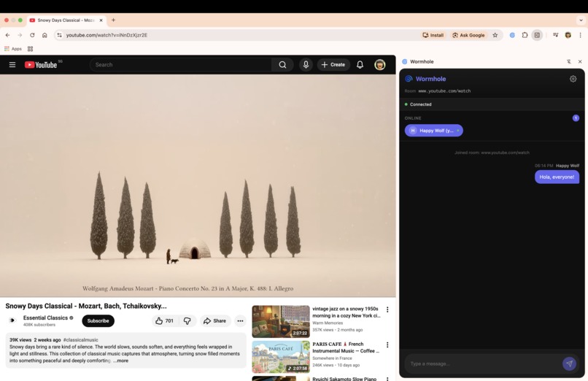Viewport: 588px width, 381px height.
Task: Open the Extensions puzzle icon
Action: [525, 35]
